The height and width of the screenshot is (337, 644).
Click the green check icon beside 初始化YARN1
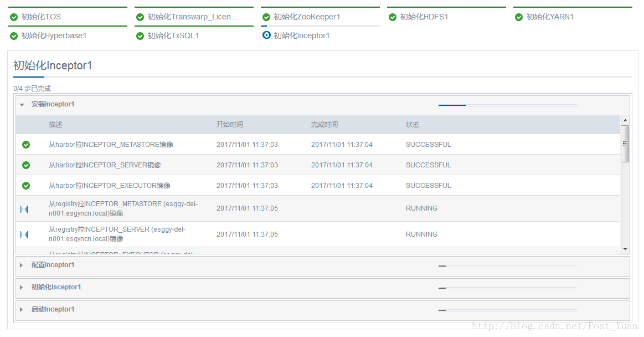click(x=519, y=17)
